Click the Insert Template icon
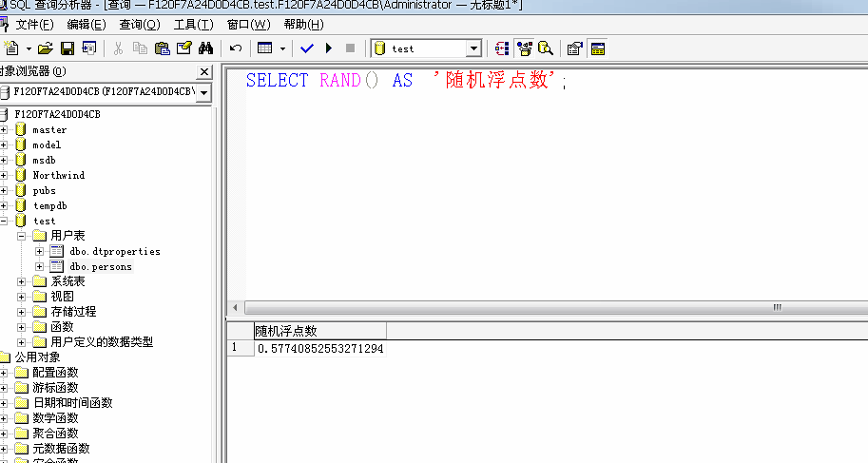This screenshot has width=868, height=463. [88, 48]
